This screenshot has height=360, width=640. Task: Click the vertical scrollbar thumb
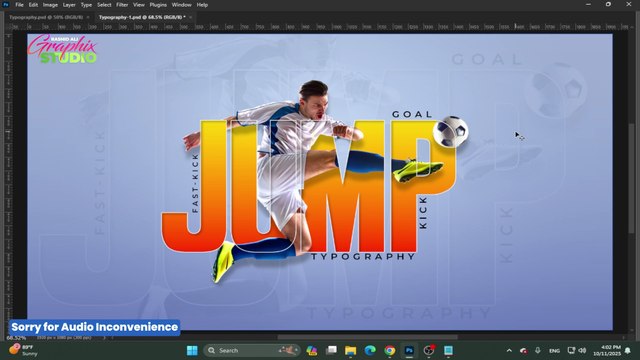point(632,178)
